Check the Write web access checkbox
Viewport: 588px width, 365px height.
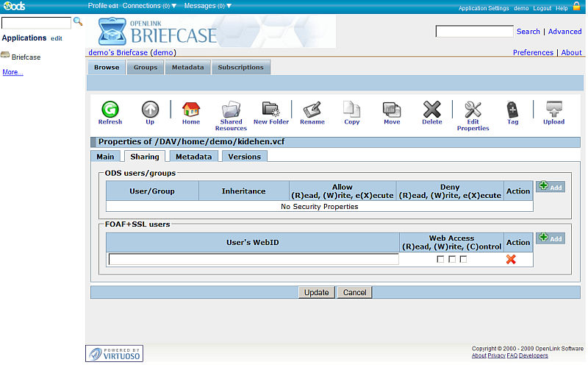coord(452,259)
